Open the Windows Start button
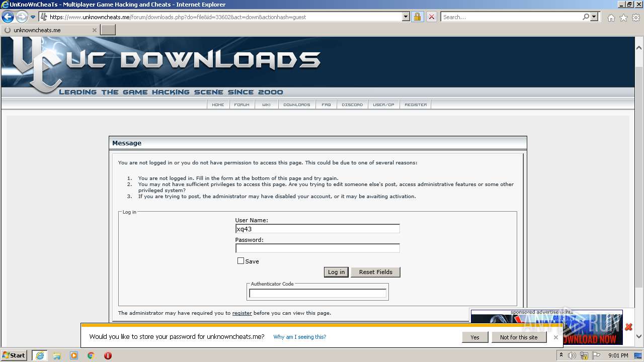The height and width of the screenshot is (362, 644). [x=15, y=355]
